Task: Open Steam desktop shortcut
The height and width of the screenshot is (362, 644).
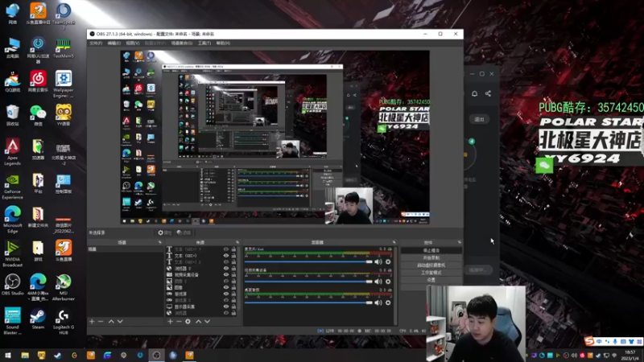Action: tap(38, 319)
